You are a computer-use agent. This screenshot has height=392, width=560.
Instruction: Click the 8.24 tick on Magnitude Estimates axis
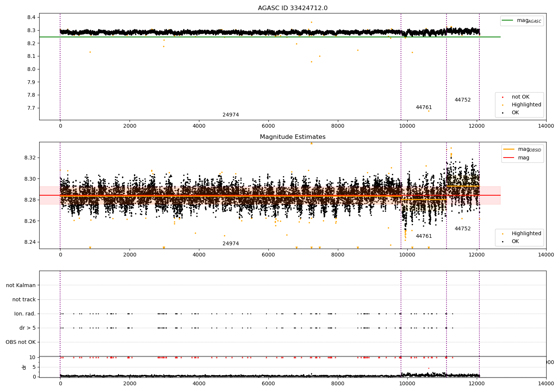(x=30, y=242)
